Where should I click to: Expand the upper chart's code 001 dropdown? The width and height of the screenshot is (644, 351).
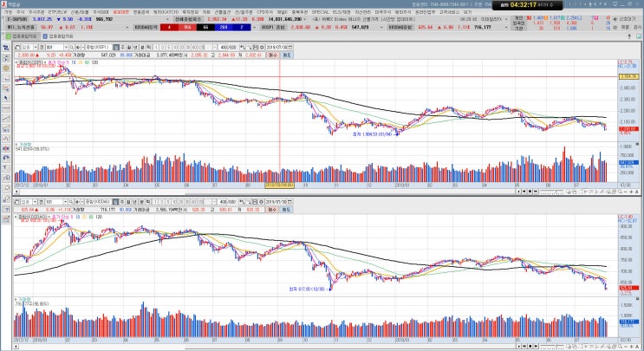tap(66, 47)
